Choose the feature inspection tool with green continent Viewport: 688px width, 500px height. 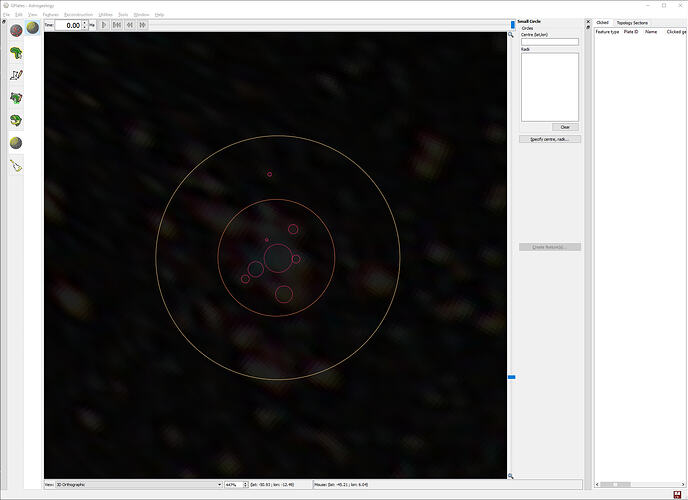click(x=16, y=53)
